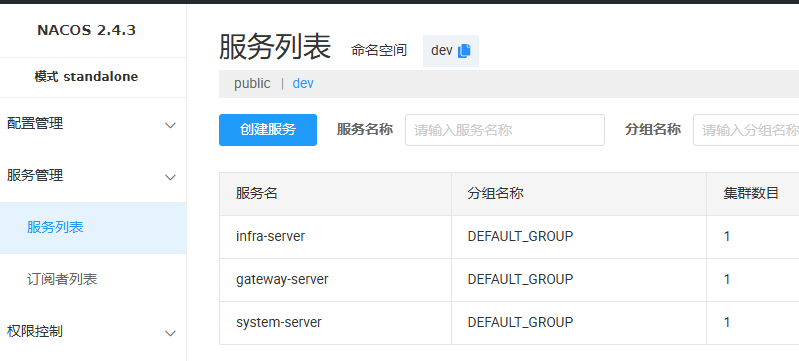Screen dimensions: 799x361
Task: Expand the 配置管理 menu chevron
Action: [171, 125]
